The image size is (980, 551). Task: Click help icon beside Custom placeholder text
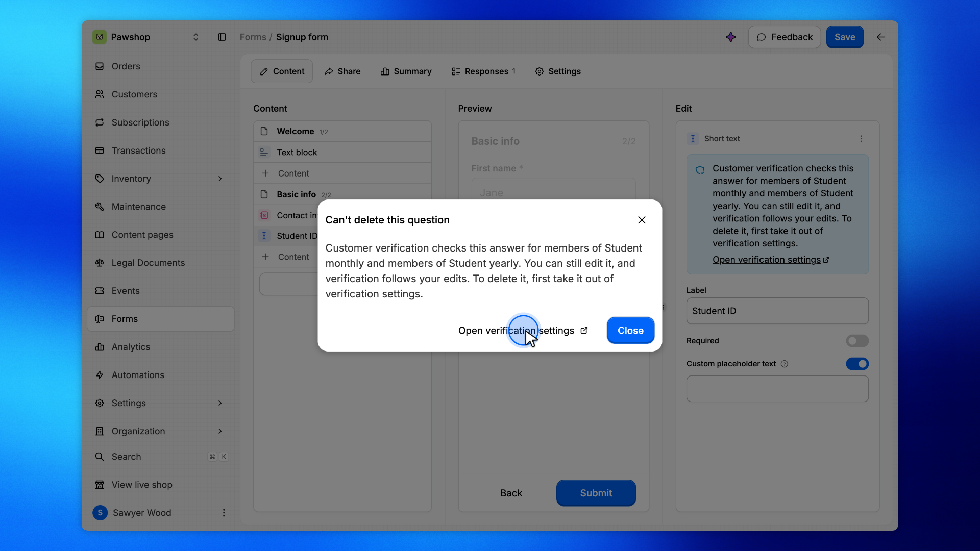785,364
